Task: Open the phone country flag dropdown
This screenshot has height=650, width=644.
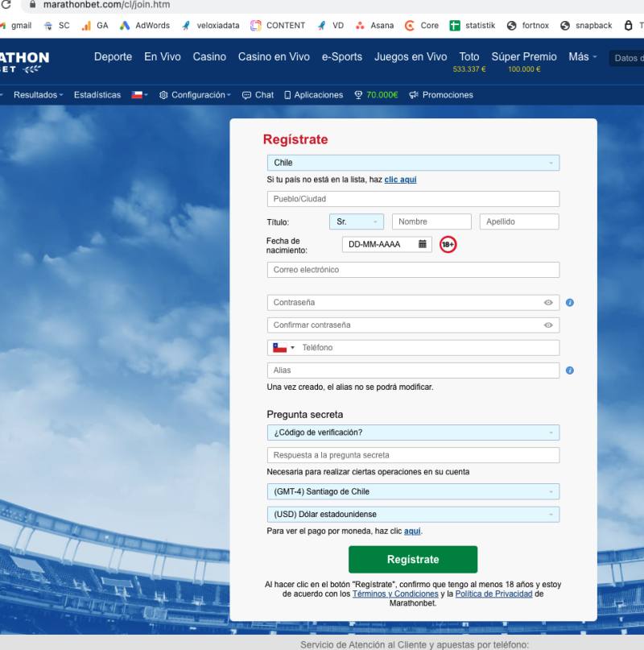Action: [x=284, y=348]
